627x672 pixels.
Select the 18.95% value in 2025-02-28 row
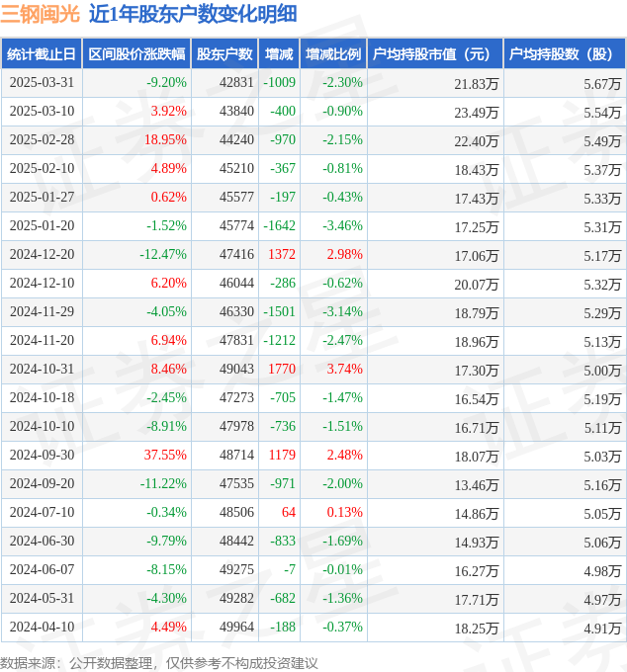165,139
